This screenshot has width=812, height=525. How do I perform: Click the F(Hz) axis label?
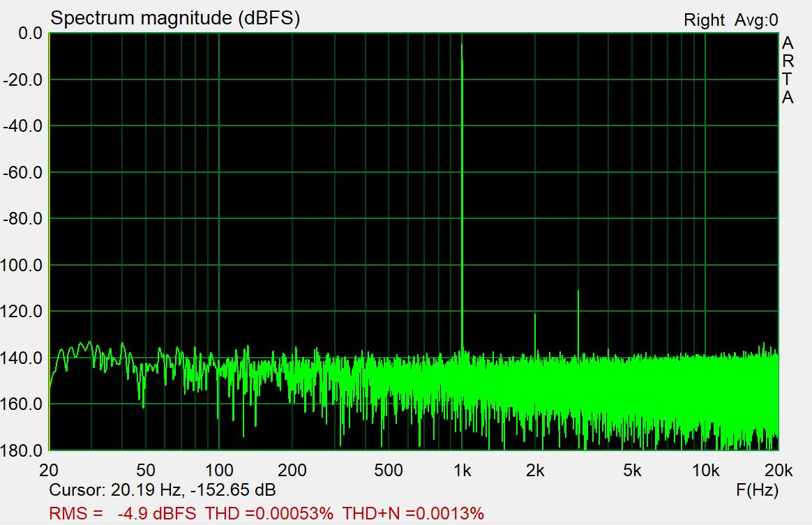(757, 490)
